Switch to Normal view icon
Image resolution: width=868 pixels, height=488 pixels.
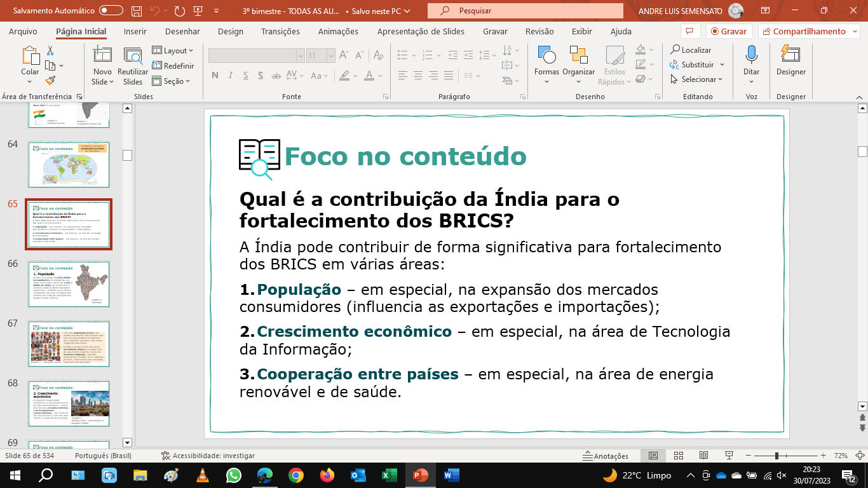653,456
